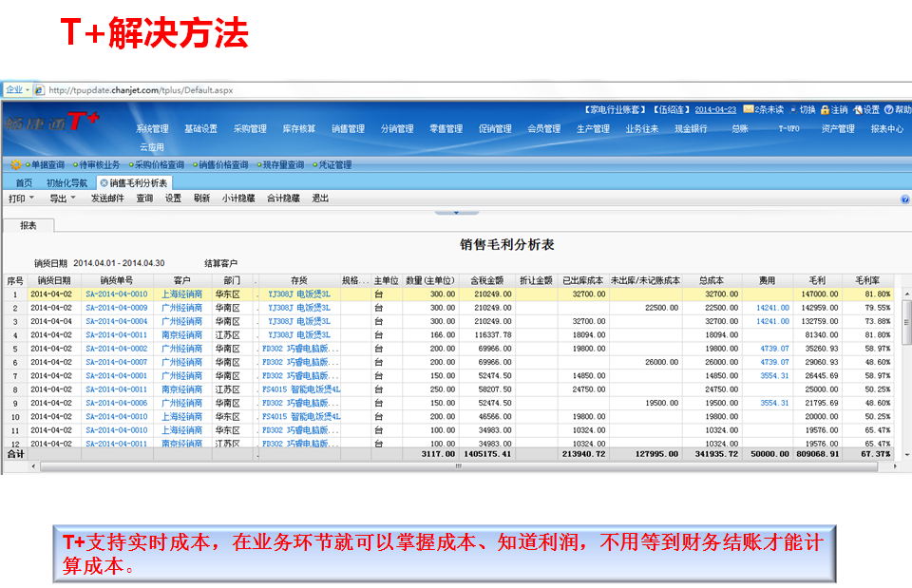Open the 云应用 menu item

point(152,147)
